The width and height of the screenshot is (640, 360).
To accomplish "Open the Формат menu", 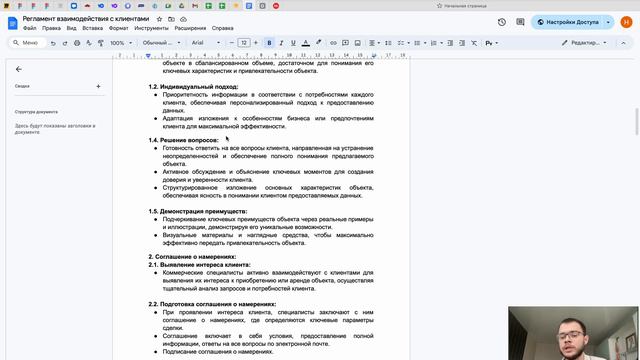I will [x=118, y=28].
